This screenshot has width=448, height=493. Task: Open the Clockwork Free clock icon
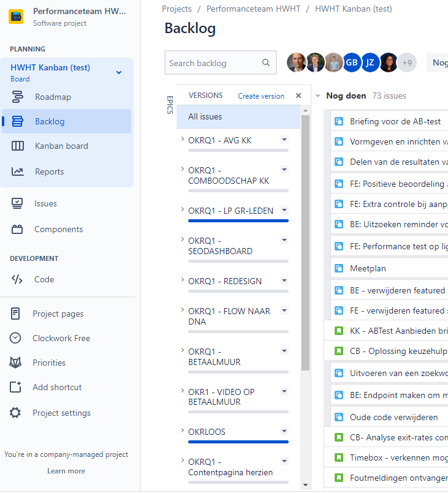15,338
